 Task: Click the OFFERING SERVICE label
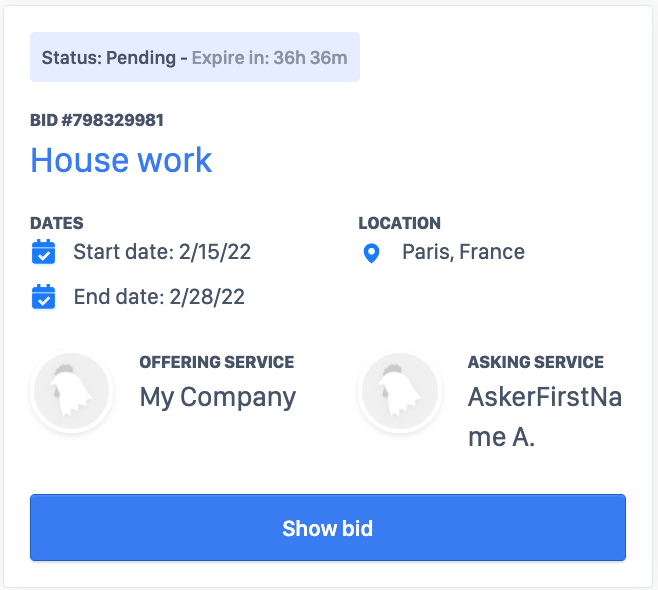point(216,362)
